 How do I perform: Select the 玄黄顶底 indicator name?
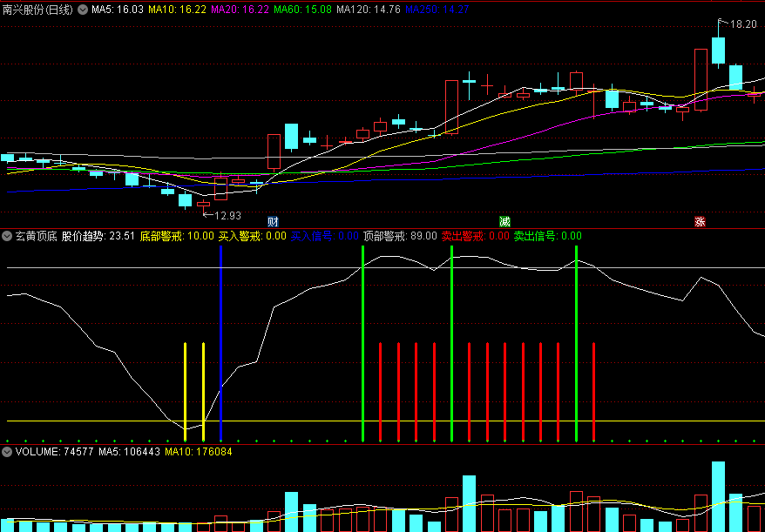[36, 237]
